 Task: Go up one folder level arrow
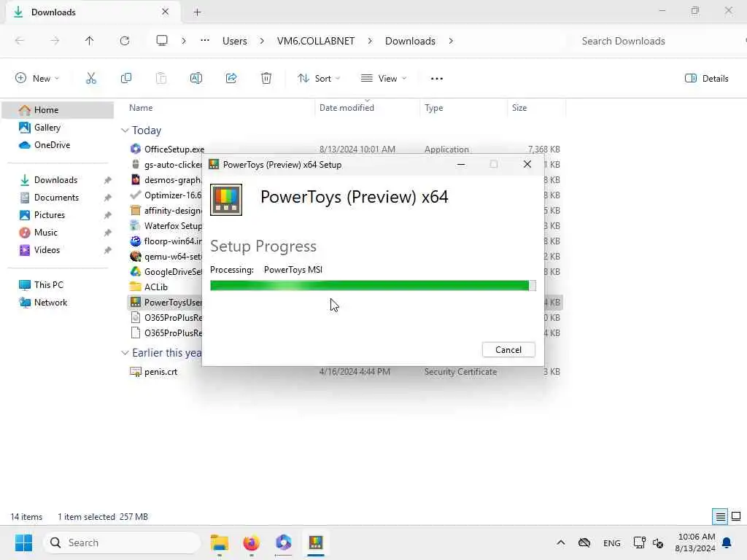coord(89,41)
